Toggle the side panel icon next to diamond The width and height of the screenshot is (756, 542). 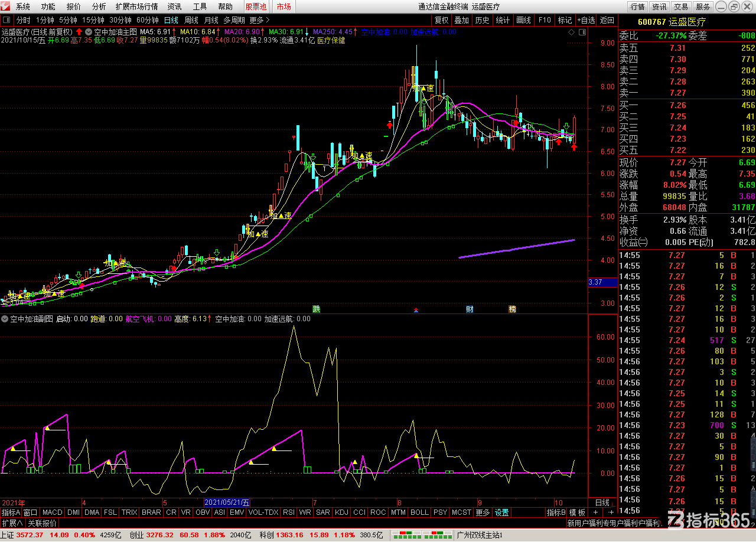pyautogui.click(x=582, y=32)
